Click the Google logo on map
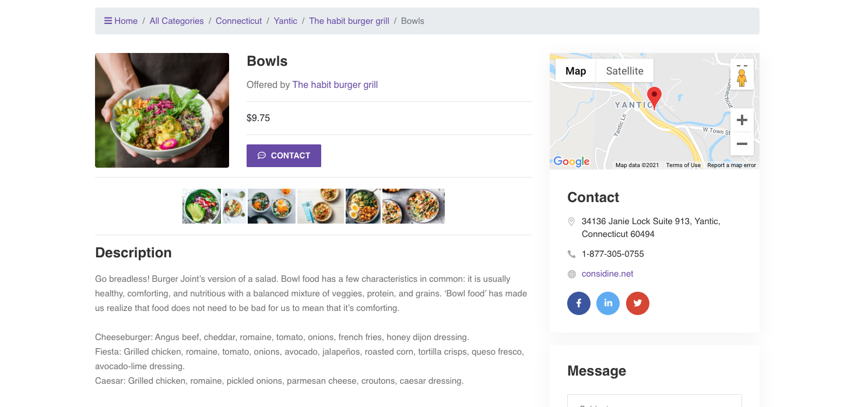The height and width of the screenshot is (407, 868). [x=571, y=162]
